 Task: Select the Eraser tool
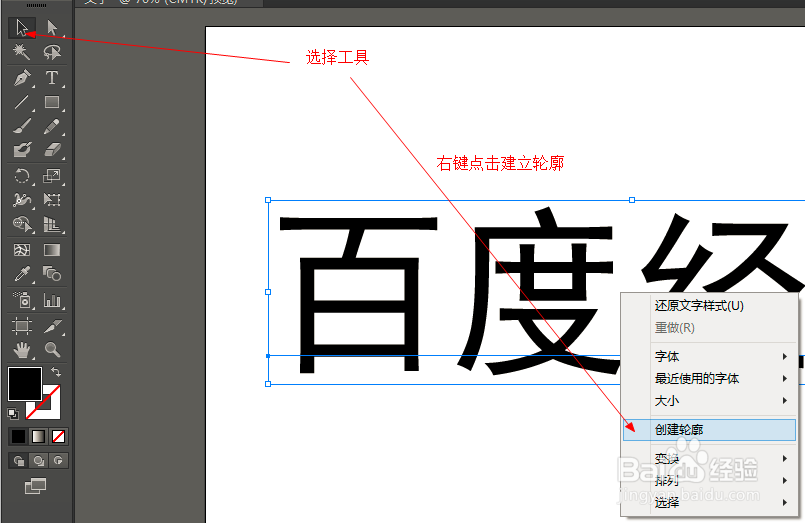pyautogui.click(x=52, y=150)
